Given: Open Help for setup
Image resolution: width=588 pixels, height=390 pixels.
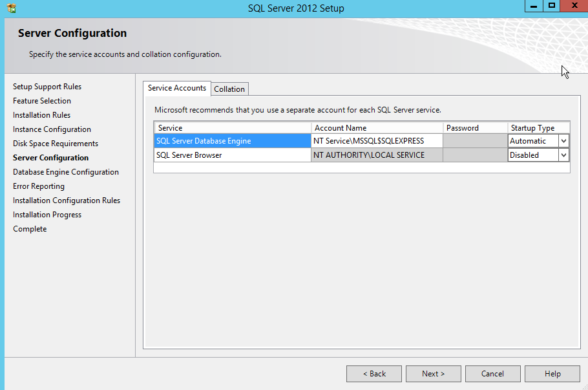Looking at the screenshot, I should (x=552, y=374).
